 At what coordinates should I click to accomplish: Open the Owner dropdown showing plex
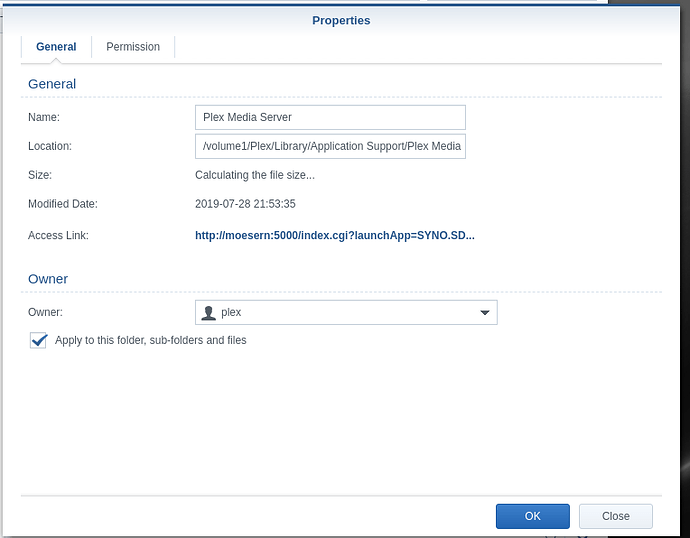[346, 312]
